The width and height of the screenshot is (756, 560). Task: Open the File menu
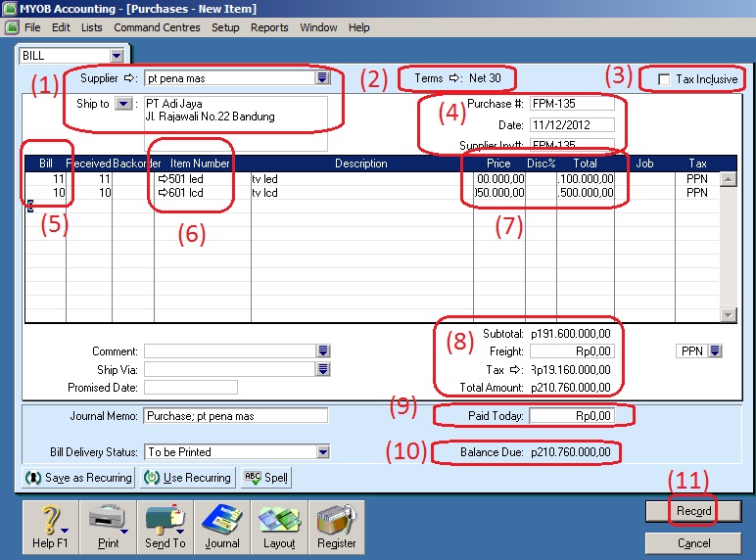pyautogui.click(x=32, y=27)
